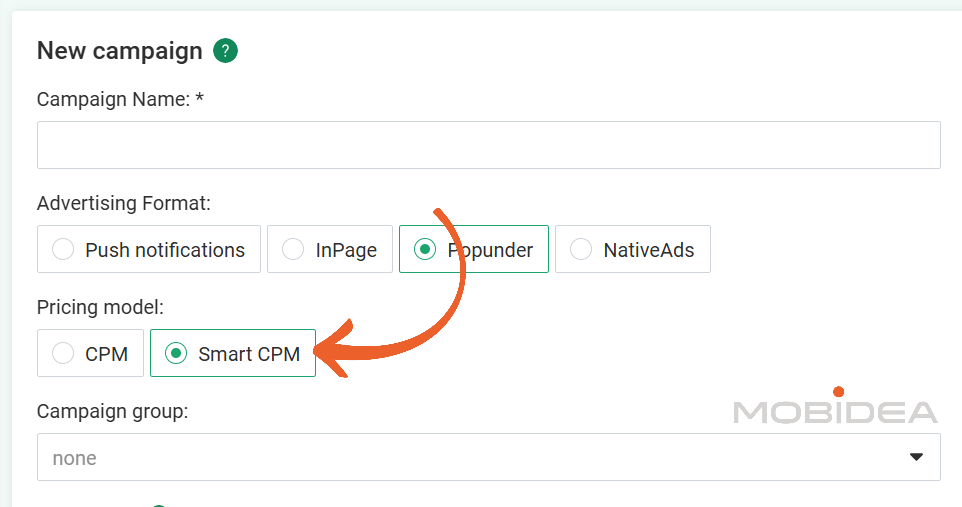Click the Campaign group dropdown arrow

pyautogui.click(x=916, y=457)
